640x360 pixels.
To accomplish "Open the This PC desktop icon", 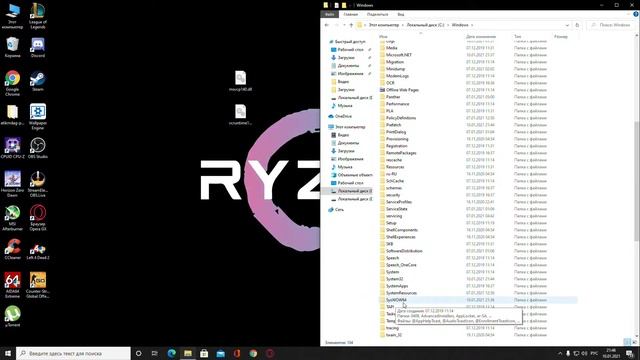I will click(x=12, y=16).
